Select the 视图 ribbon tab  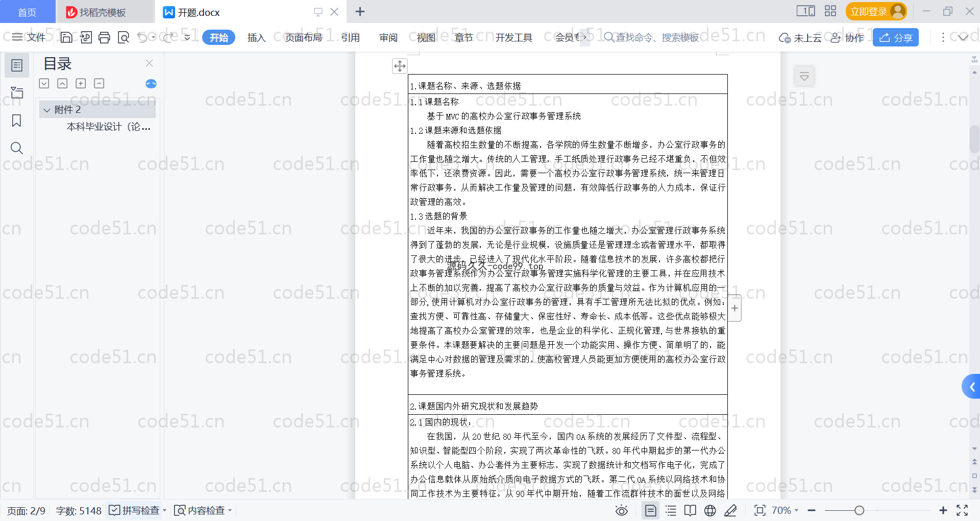point(426,37)
